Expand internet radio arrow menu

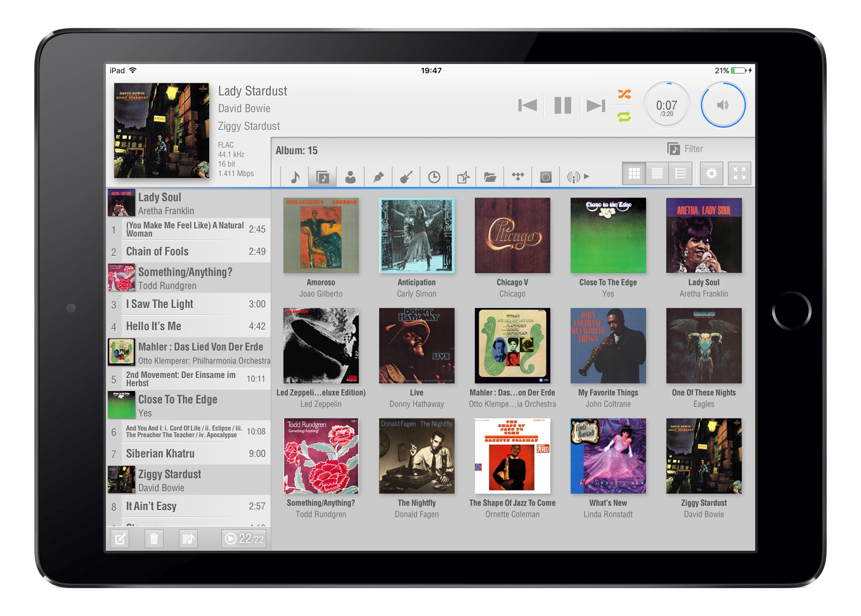tap(587, 177)
